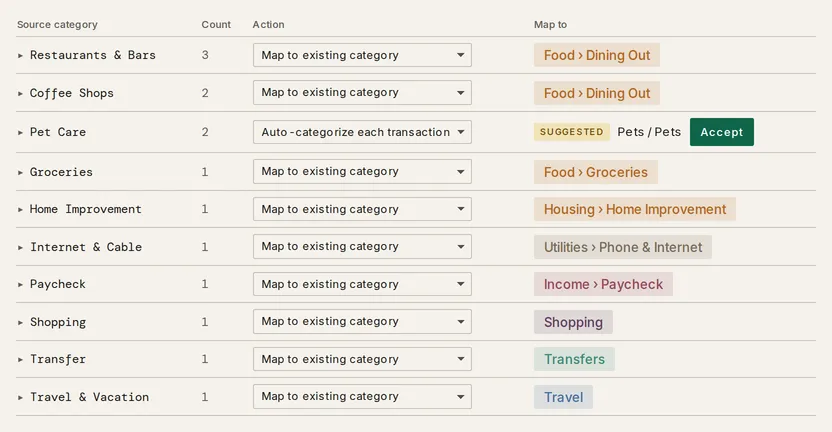Open the action dropdown for Paycheck

(x=362, y=284)
